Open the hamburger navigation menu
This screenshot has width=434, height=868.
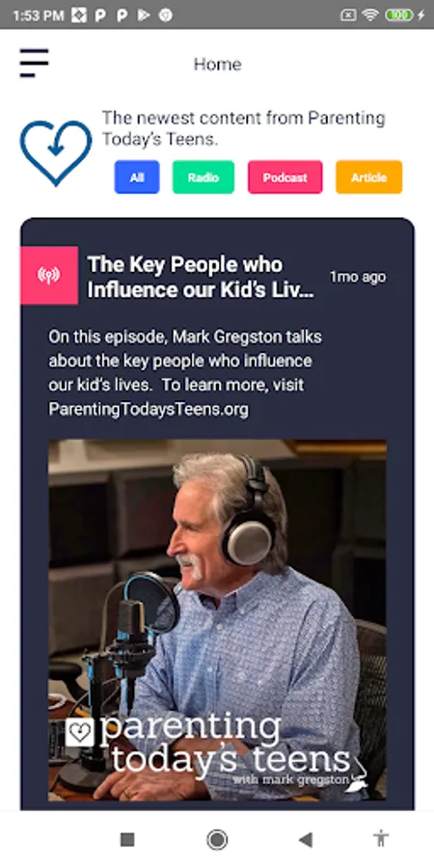coord(35,63)
